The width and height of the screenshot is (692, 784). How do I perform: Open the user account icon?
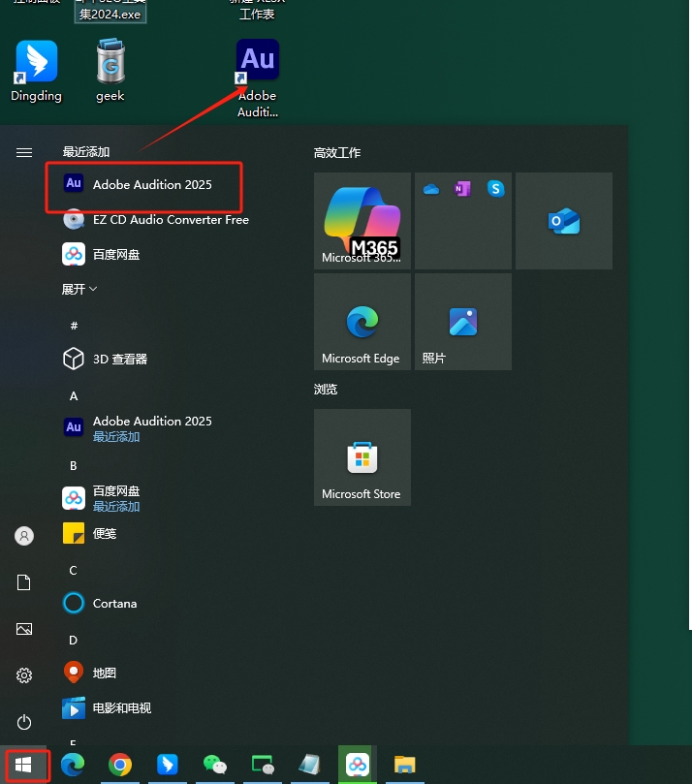click(24, 536)
